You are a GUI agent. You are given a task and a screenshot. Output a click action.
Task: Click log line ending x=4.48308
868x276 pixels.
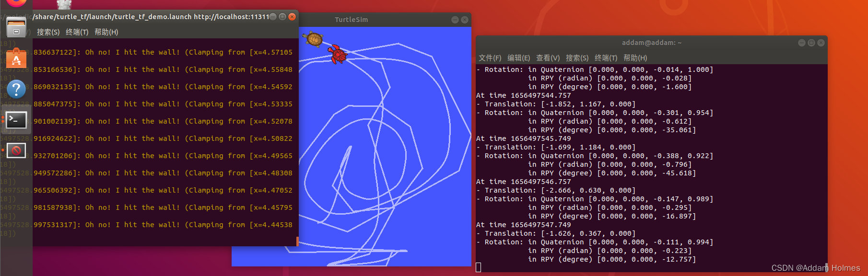[x=163, y=173]
